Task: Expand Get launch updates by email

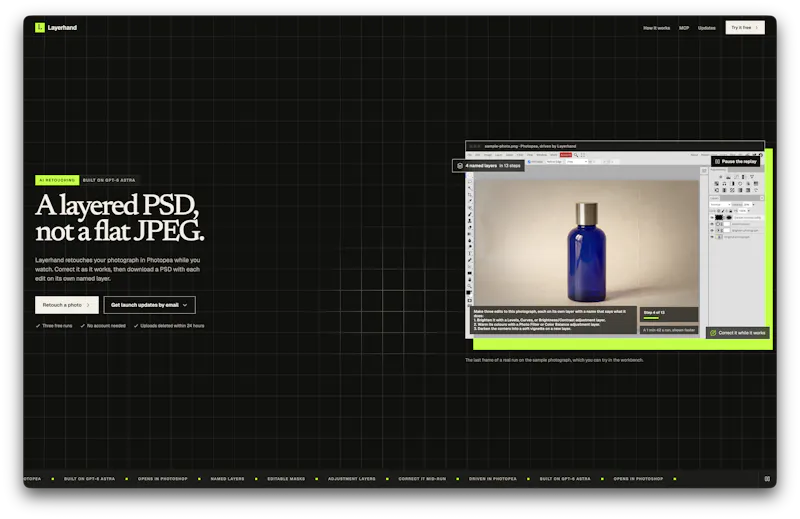Action: point(149,305)
